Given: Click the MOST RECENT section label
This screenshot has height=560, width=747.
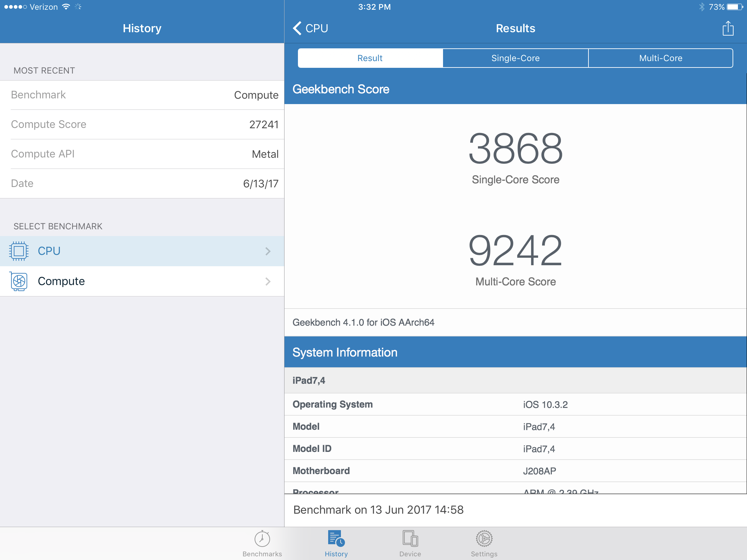Looking at the screenshot, I should (44, 71).
